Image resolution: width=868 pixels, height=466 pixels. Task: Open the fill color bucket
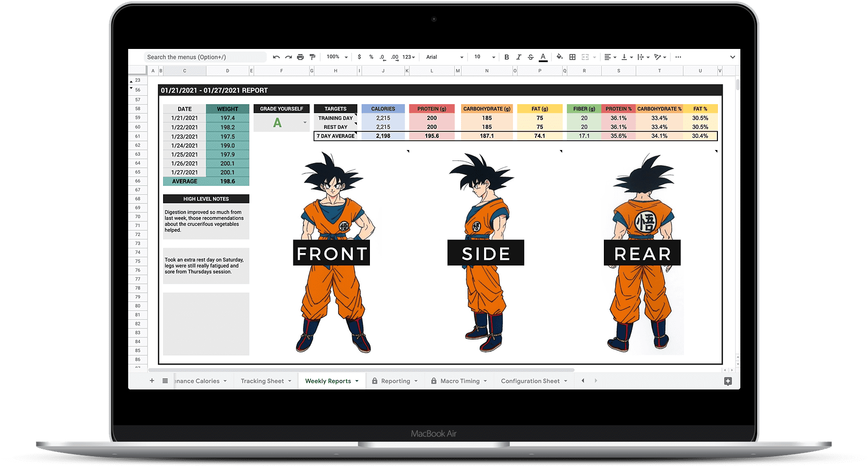(560, 57)
